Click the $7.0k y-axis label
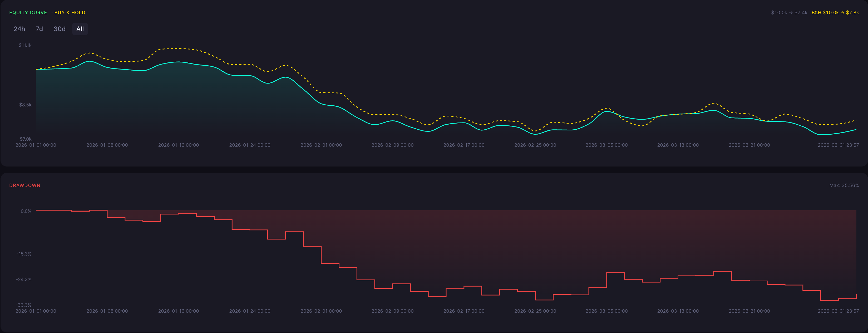 pyautogui.click(x=25, y=139)
